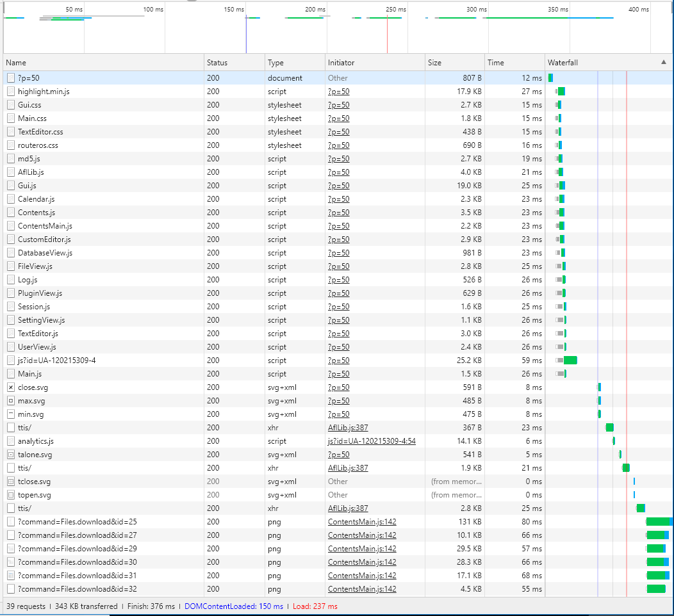Click the tclose.svg file icon
Viewport: 674px width, 616px height.
[11, 482]
